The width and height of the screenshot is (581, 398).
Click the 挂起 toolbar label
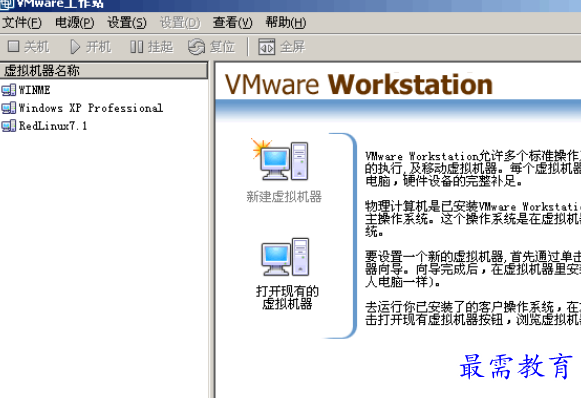pyautogui.click(x=160, y=47)
